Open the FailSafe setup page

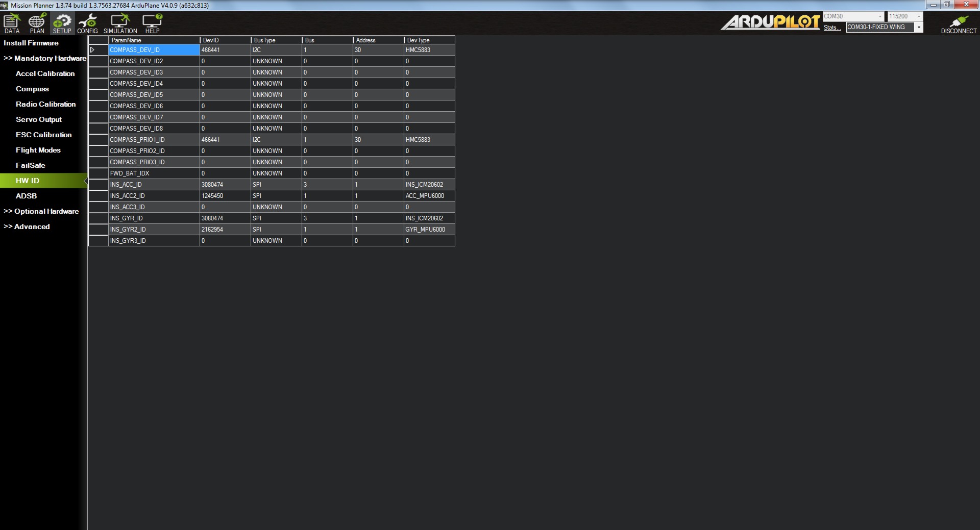click(x=30, y=165)
